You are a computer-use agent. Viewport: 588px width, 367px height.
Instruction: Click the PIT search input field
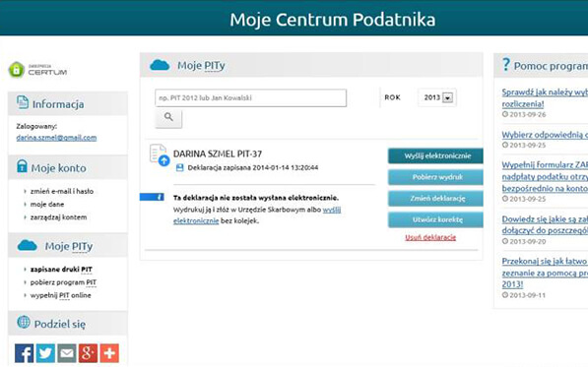click(x=250, y=97)
